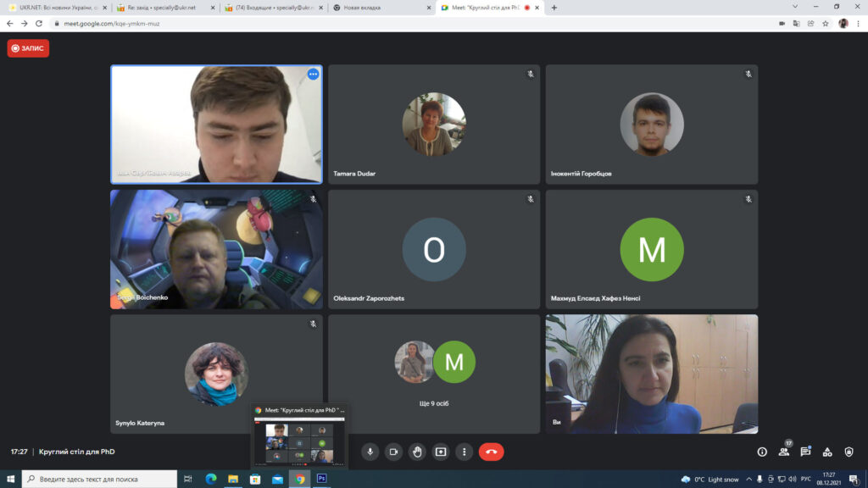Raise your hand in the meeting
This screenshot has width=868, height=488.
click(417, 452)
